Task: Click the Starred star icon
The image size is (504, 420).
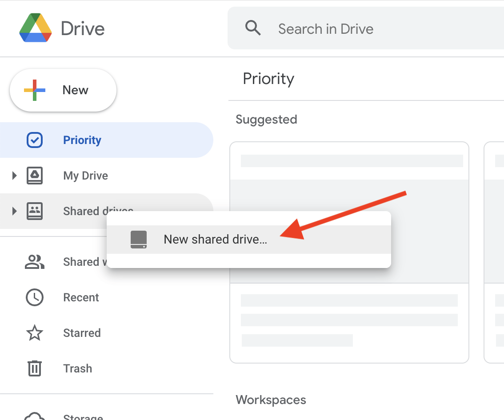Action: [x=35, y=333]
